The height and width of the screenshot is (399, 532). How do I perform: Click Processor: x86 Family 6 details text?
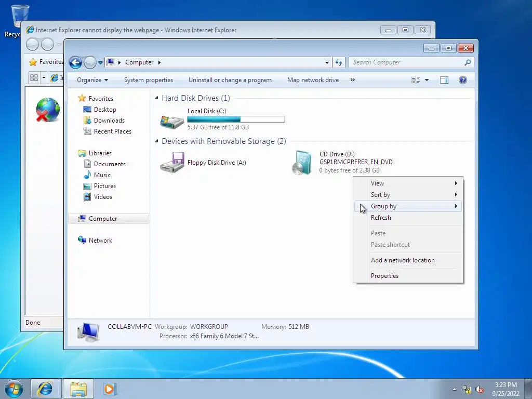coord(209,336)
